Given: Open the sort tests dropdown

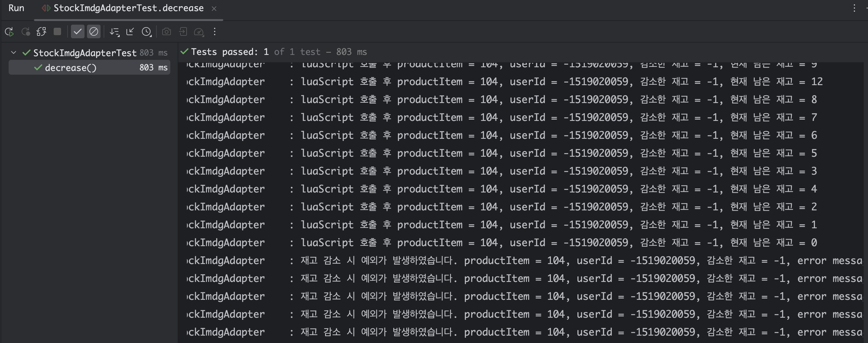Looking at the screenshot, I should [x=114, y=32].
